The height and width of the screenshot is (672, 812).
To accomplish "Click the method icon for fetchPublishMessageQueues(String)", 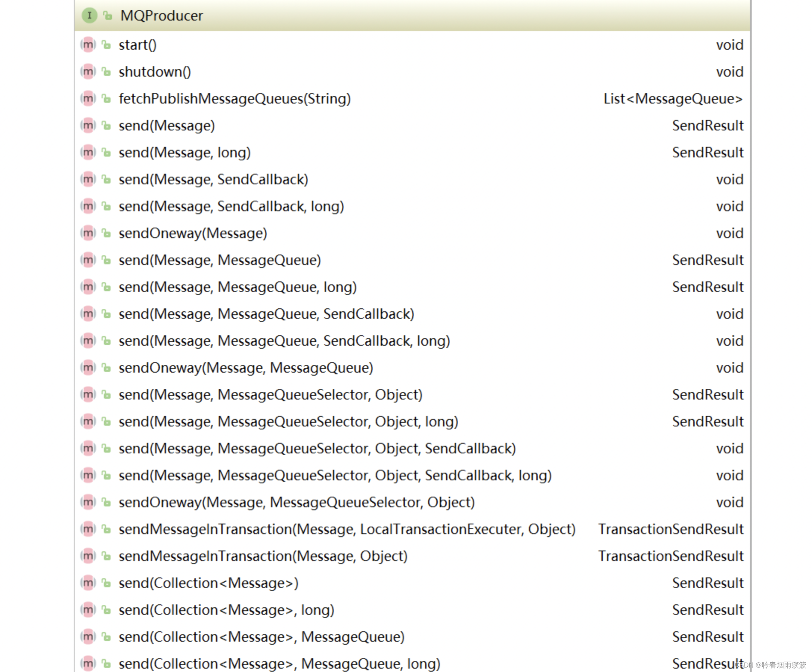I will point(88,99).
